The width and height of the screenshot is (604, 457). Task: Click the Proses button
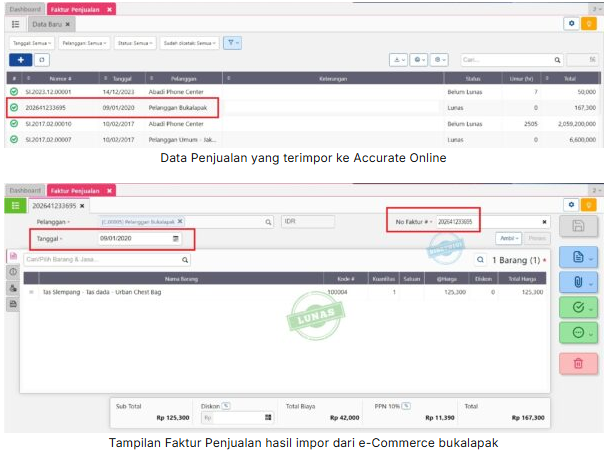(x=537, y=239)
